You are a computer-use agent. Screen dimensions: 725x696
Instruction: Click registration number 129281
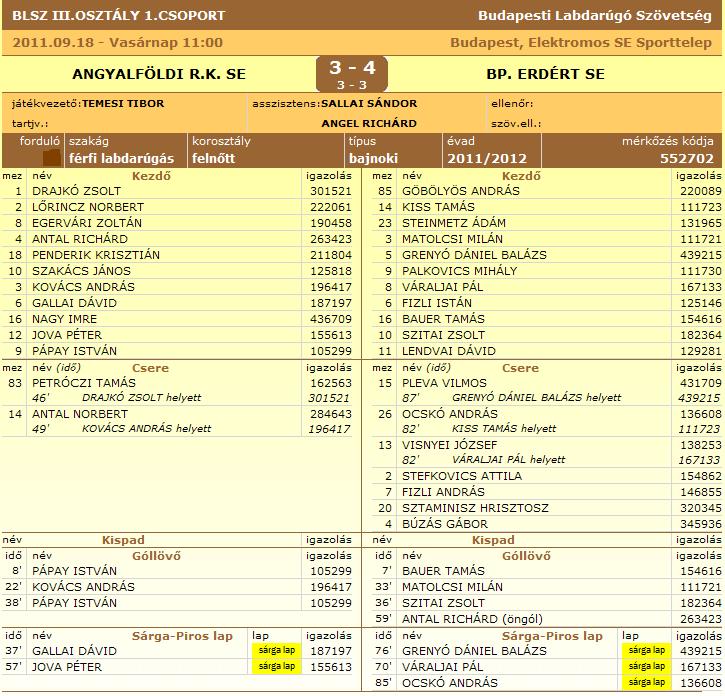700,351
